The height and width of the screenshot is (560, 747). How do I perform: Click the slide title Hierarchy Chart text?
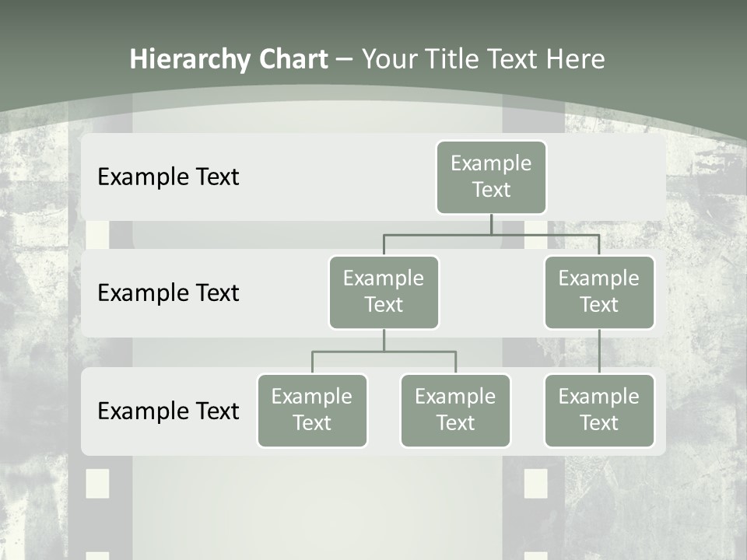click(228, 58)
